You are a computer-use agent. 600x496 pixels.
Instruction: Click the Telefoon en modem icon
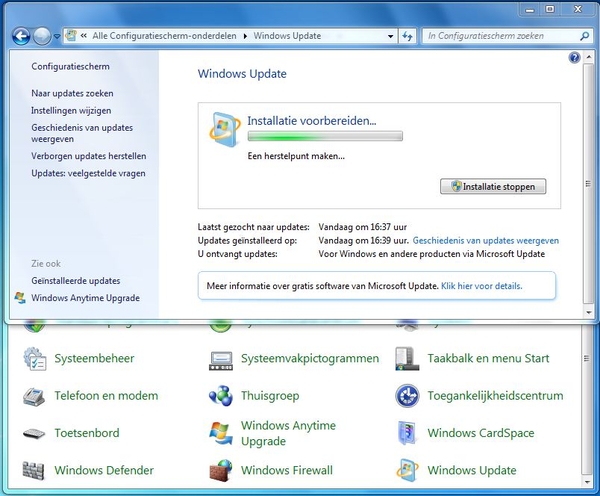tap(34, 396)
